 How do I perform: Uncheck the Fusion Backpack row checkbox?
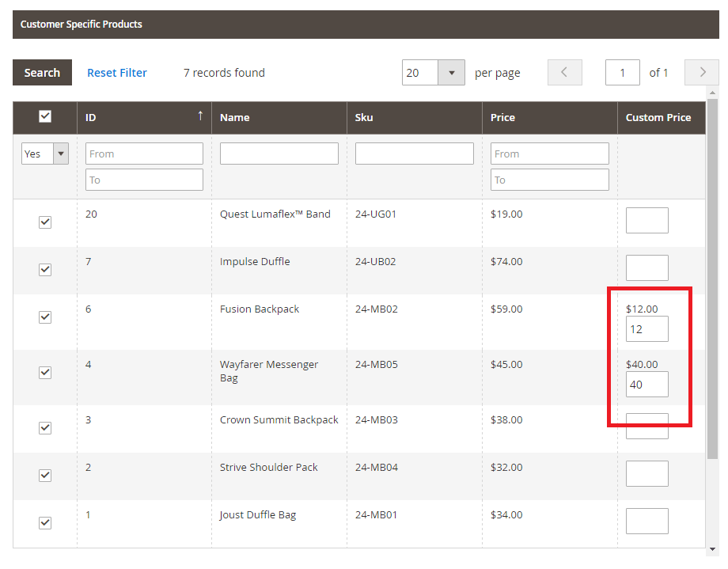point(45,317)
